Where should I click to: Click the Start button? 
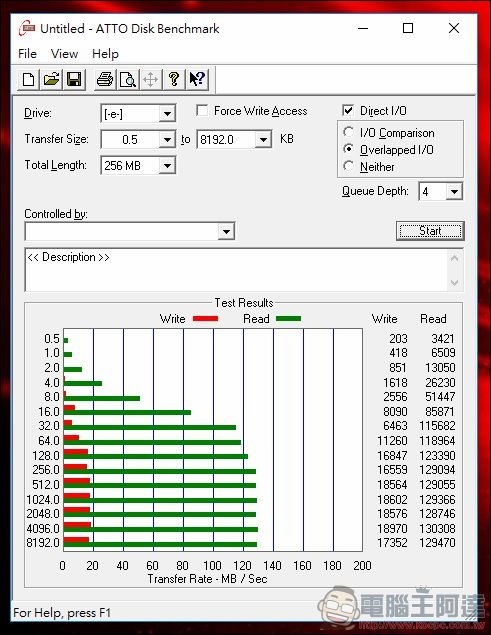(x=430, y=231)
